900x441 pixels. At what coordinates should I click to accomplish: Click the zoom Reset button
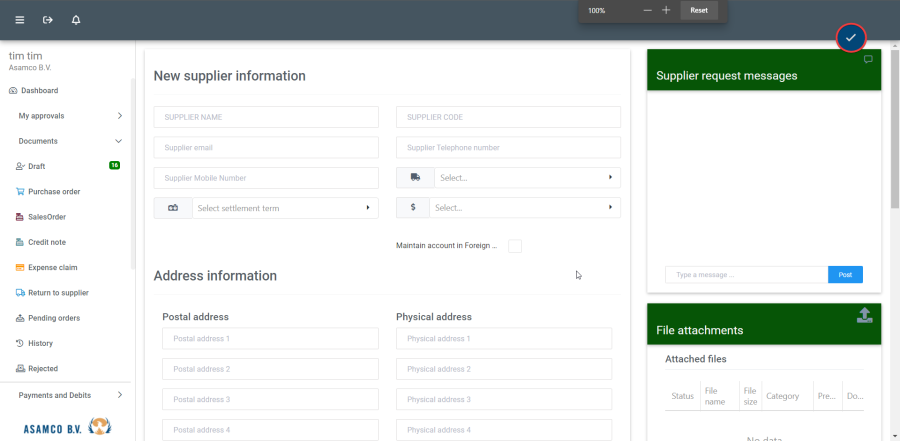point(699,10)
